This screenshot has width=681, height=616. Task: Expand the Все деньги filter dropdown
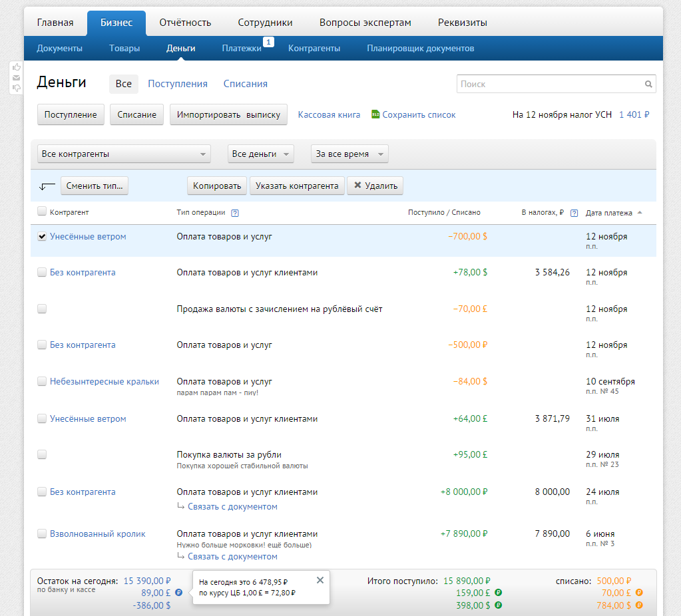coord(260,154)
